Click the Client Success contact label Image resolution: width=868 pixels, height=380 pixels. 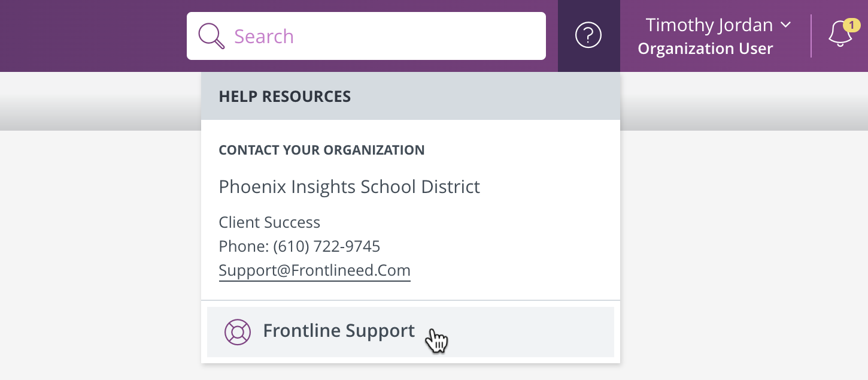coord(269,222)
